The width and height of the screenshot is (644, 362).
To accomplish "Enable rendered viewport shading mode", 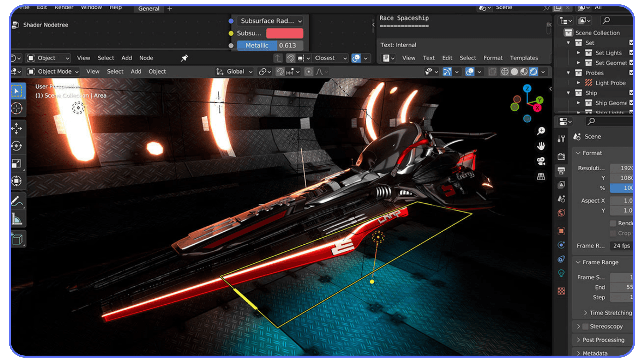I will coord(534,72).
